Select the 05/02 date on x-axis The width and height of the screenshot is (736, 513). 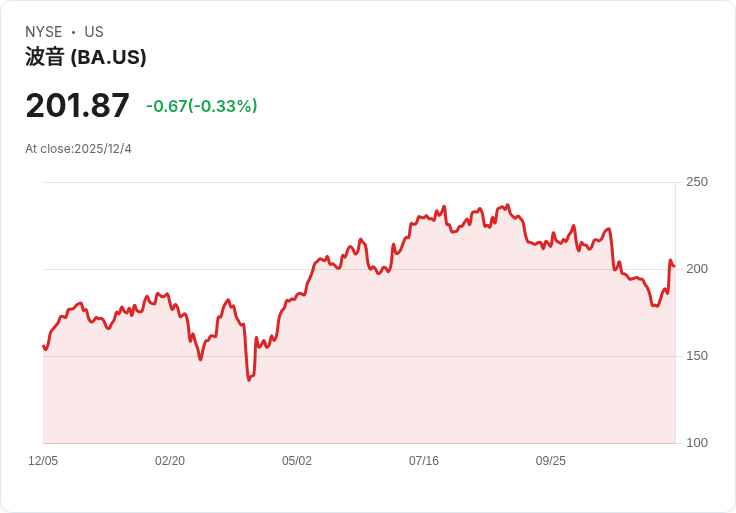(x=297, y=461)
